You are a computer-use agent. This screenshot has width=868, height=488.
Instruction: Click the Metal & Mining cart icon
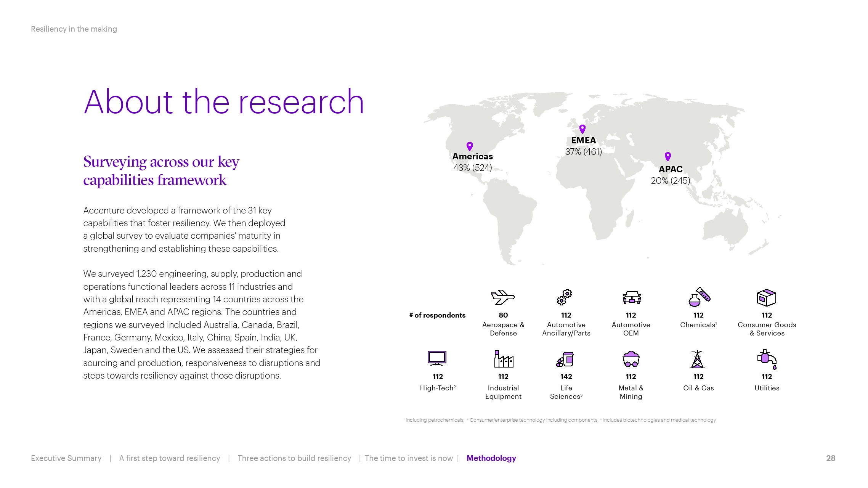[x=631, y=359]
